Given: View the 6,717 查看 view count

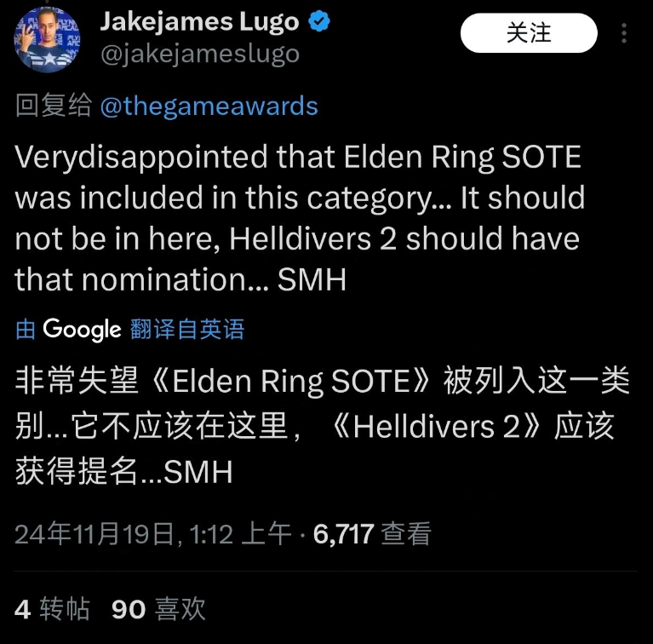Looking at the screenshot, I should (372, 533).
